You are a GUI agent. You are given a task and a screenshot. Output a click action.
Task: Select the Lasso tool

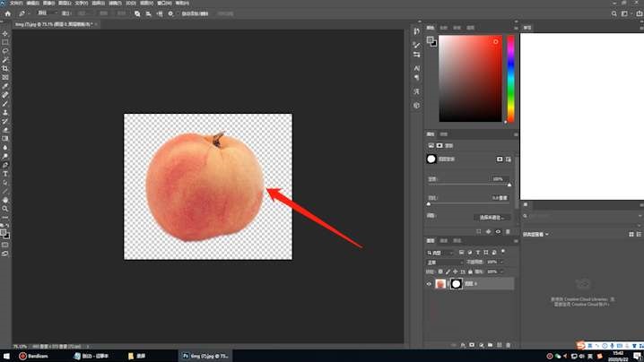pyautogui.click(x=5, y=51)
